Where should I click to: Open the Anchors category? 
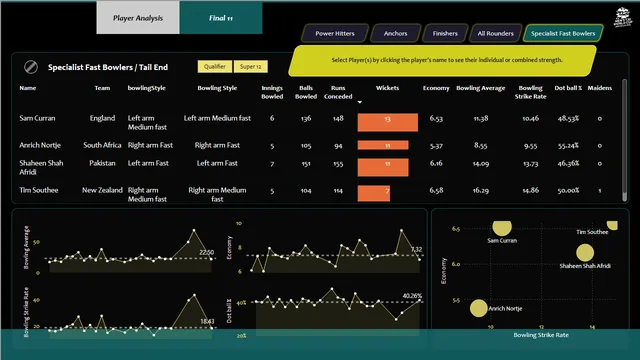pyautogui.click(x=395, y=33)
